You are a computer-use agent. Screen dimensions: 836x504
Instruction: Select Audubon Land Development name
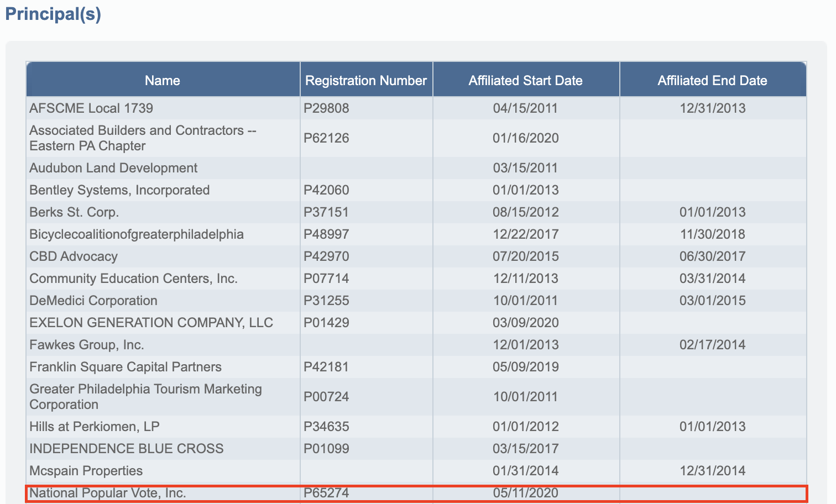(113, 168)
